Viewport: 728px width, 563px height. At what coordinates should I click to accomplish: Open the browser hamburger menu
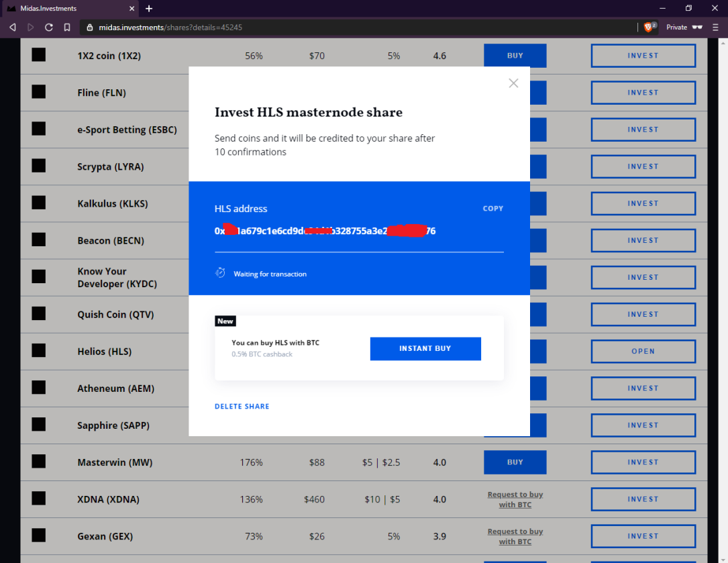tap(715, 28)
